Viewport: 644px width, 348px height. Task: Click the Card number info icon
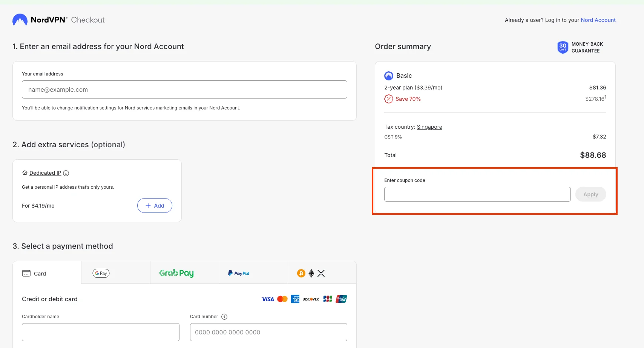click(x=224, y=317)
